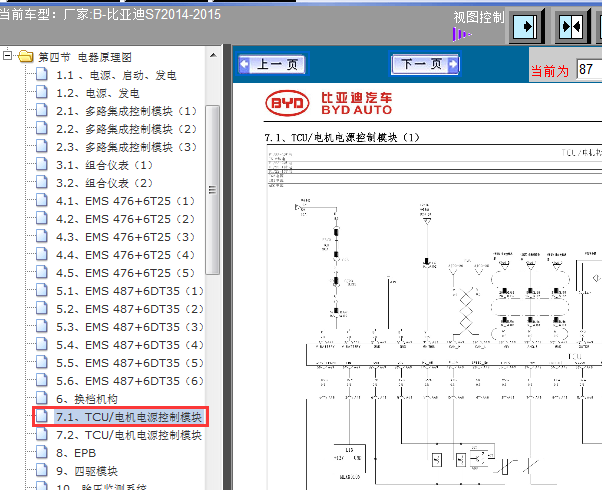Click the 7.1 TCU wiring diagram page
The width and height of the screenshot is (602, 490).
tap(434, 317)
